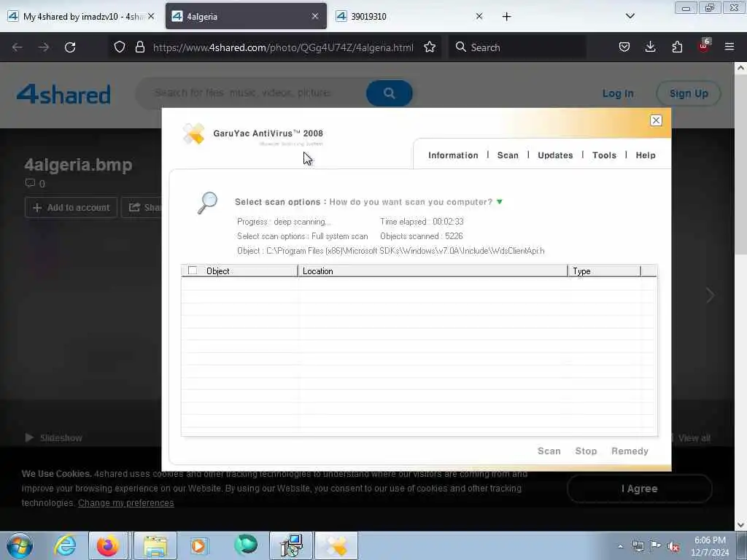Click the Sign Up button
The width and height of the screenshot is (747, 560).
pyautogui.click(x=689, y=93)
